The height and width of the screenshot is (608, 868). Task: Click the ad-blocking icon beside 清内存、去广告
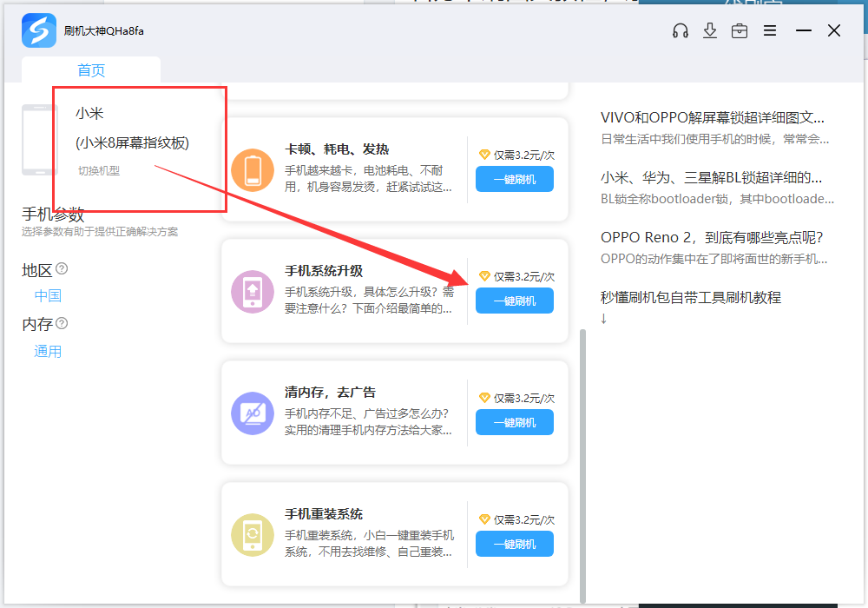point(252,414)
